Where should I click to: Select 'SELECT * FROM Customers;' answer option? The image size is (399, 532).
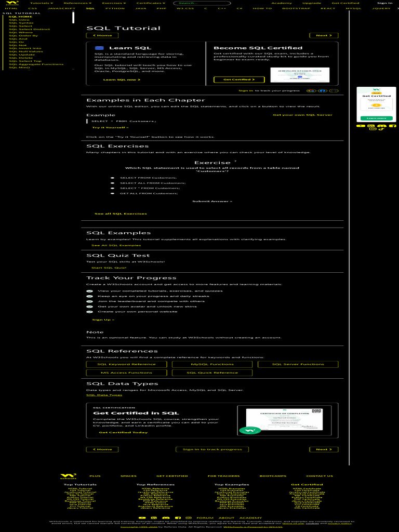112,188
